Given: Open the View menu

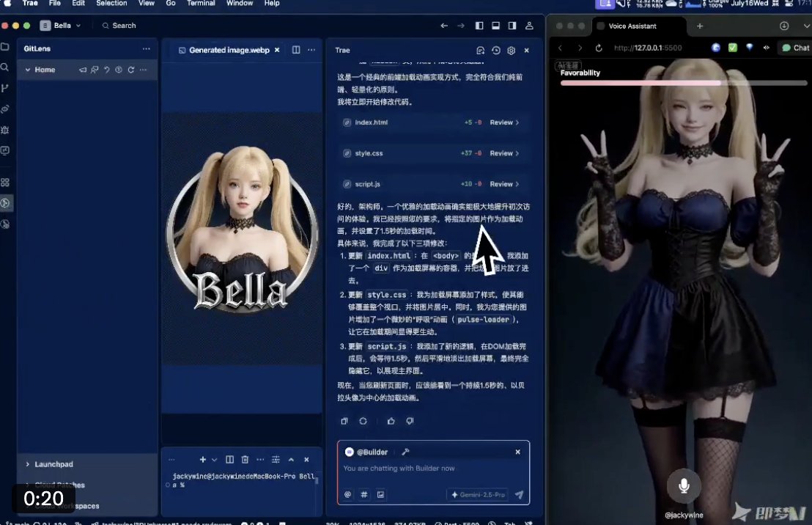Looking at the screenshot, I should tap(147, 3).
